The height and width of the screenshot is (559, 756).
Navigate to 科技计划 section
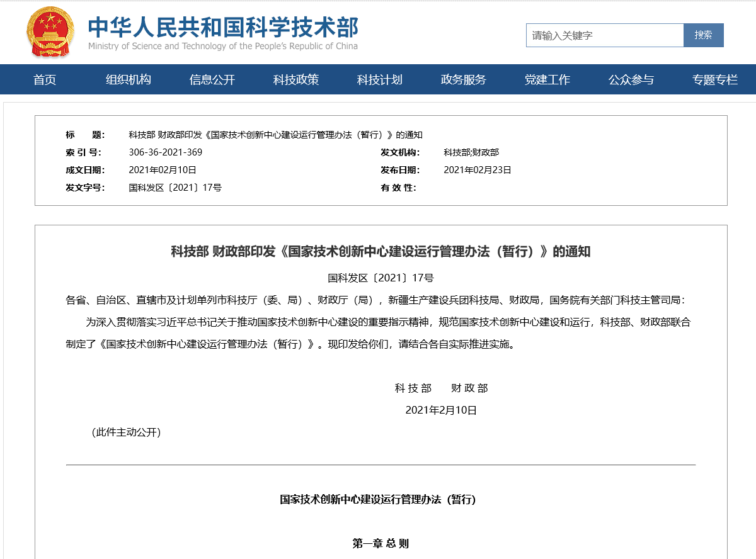click(x=380, y=80)
